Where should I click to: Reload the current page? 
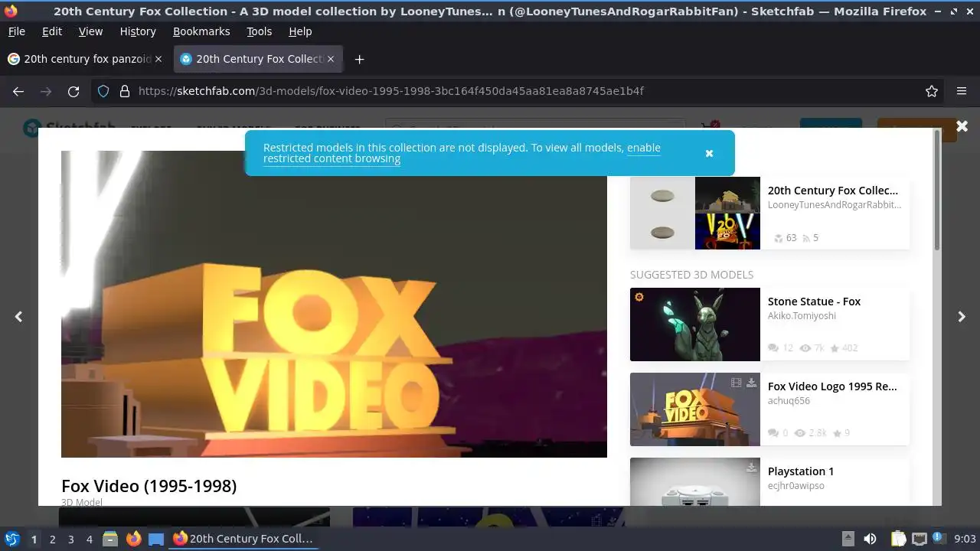[73, 91]
